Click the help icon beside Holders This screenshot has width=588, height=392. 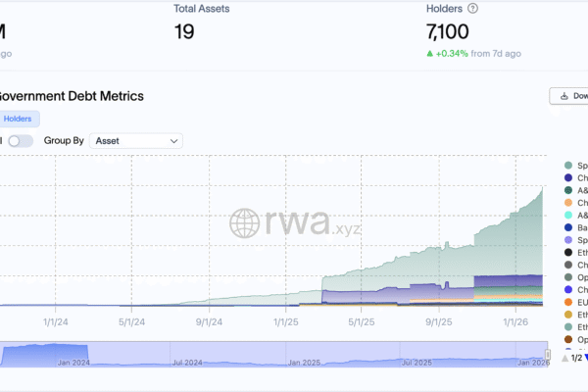473,8
